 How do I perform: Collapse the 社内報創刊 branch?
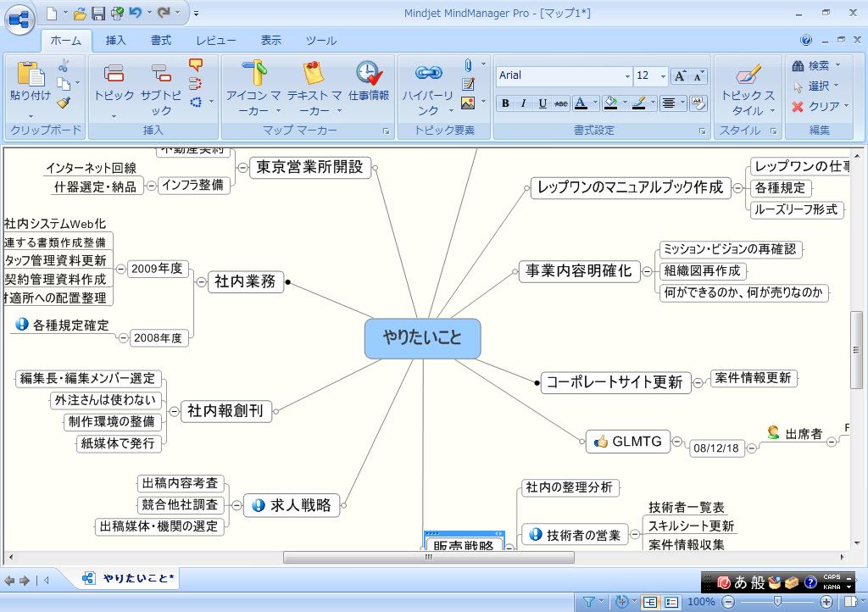pos(175,411)
